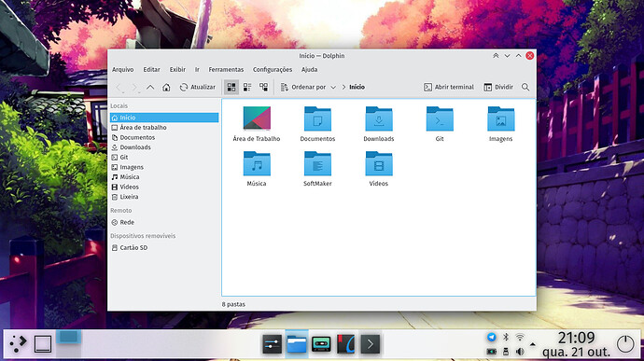Viewport: 644px width, 361px height.
Task: Switch to details tree view mode
Action: tap(263, 87)
